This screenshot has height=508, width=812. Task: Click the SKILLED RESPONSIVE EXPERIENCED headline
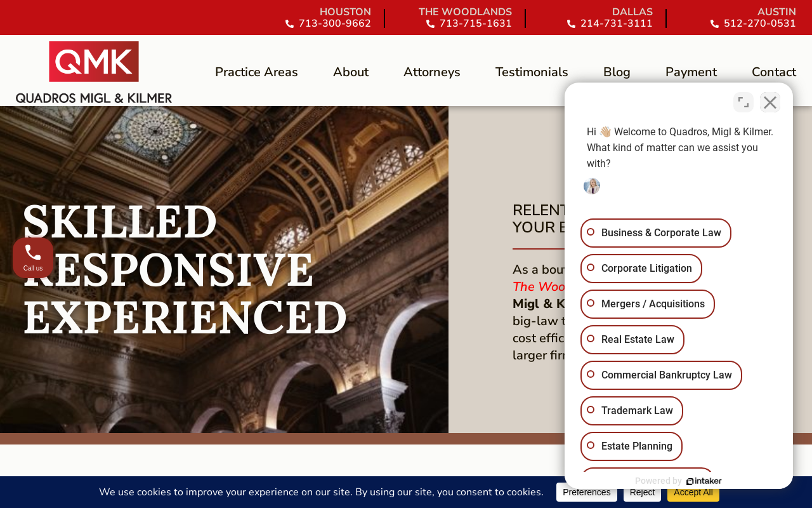click(x=185, y=269)
